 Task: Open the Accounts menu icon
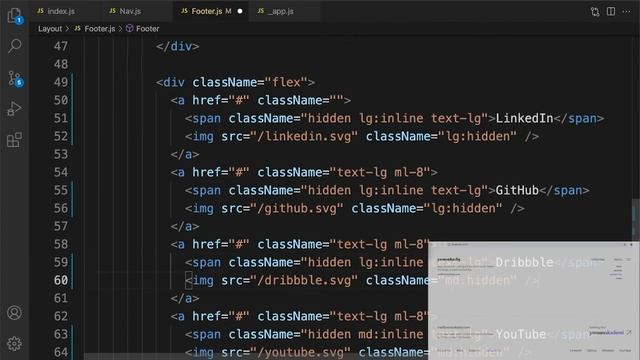tap(14, 313)
